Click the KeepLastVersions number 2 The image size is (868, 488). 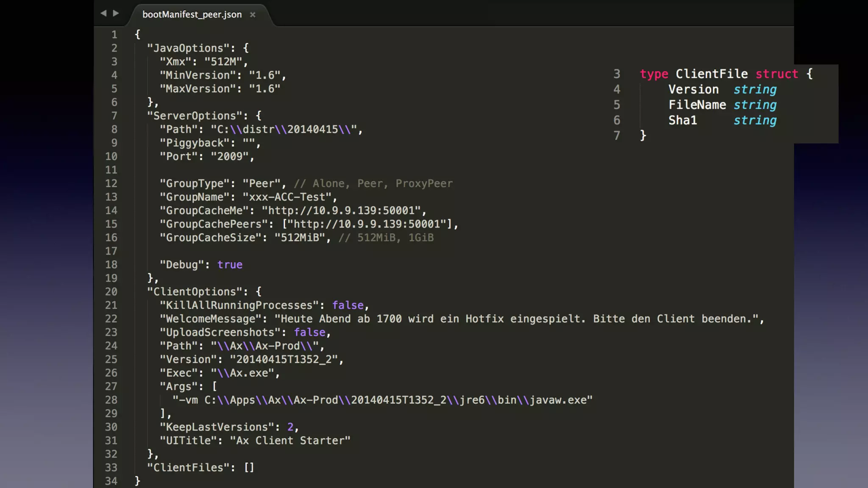point(290,427)
